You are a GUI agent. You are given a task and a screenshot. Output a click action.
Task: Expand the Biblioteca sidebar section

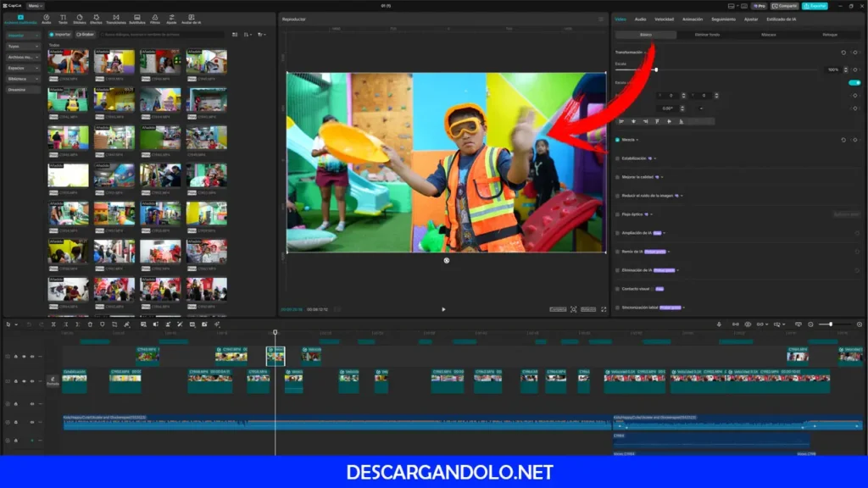point(24,79)
